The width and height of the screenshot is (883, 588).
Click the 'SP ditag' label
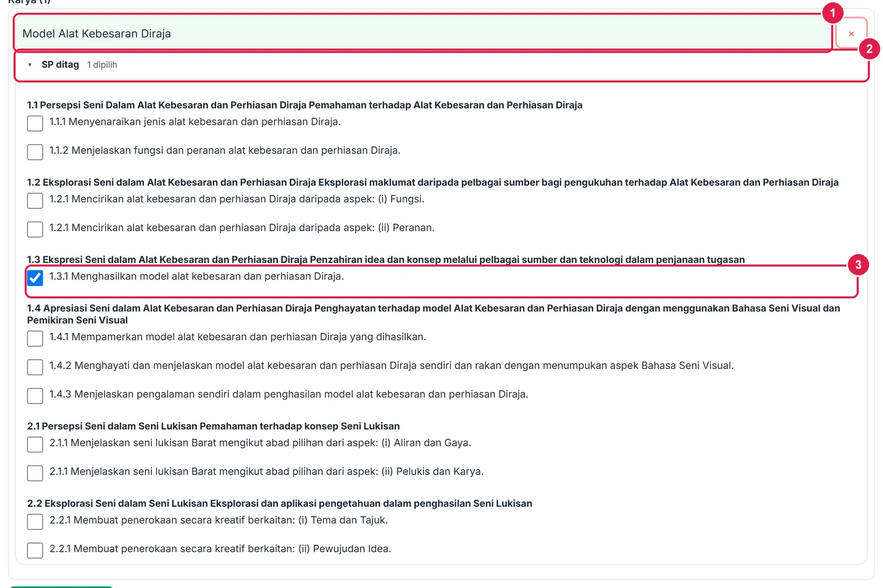point(60,65)
